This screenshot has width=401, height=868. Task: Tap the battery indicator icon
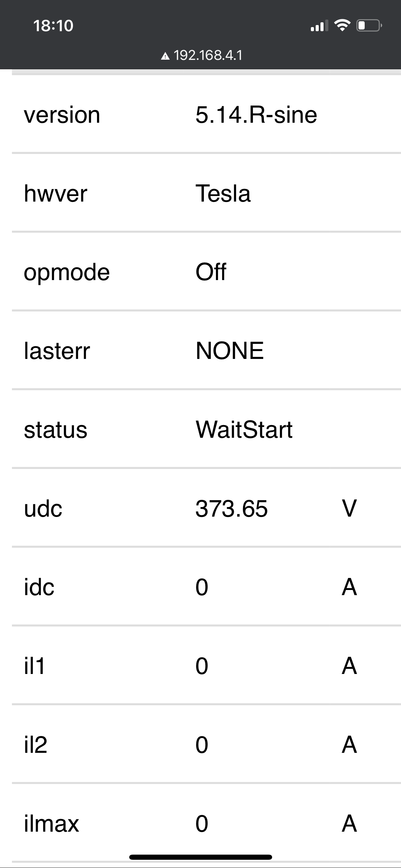click(x=369, y=25)
